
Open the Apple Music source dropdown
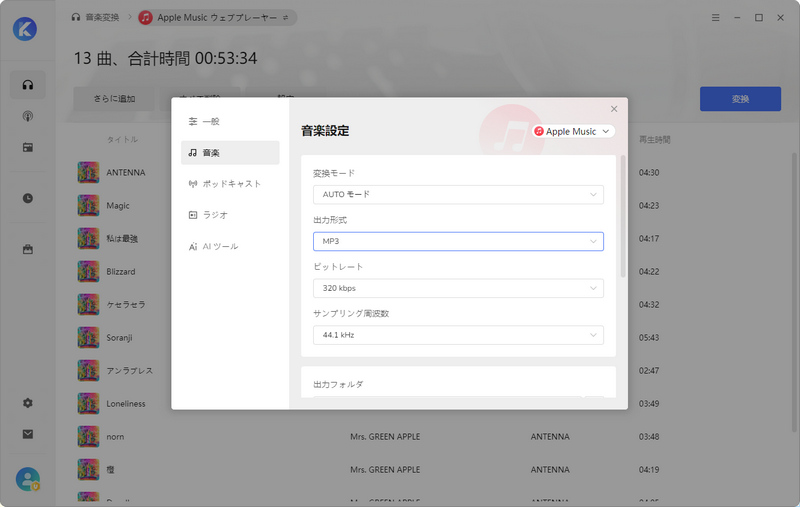573,131
